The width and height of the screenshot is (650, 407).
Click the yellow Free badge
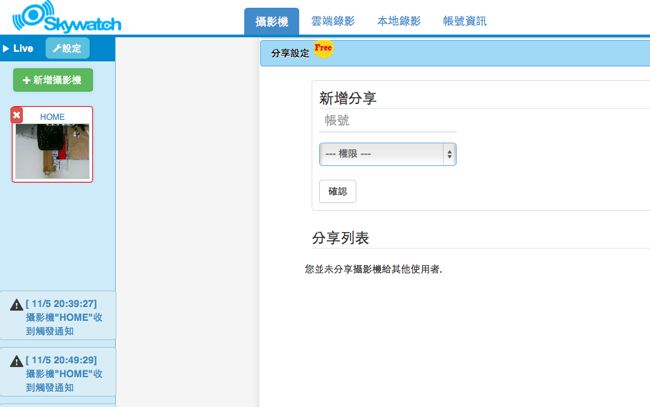(323, 47)
